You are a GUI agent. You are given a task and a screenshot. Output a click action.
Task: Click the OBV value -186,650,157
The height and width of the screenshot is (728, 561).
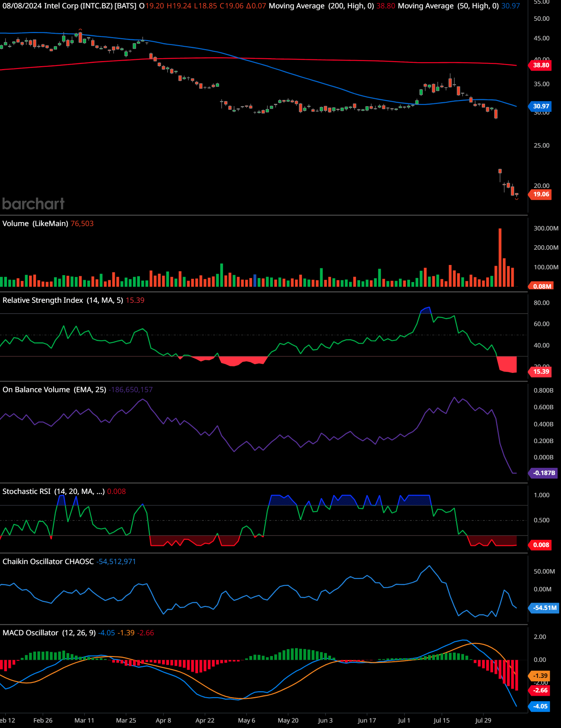(x=131, y=390)
